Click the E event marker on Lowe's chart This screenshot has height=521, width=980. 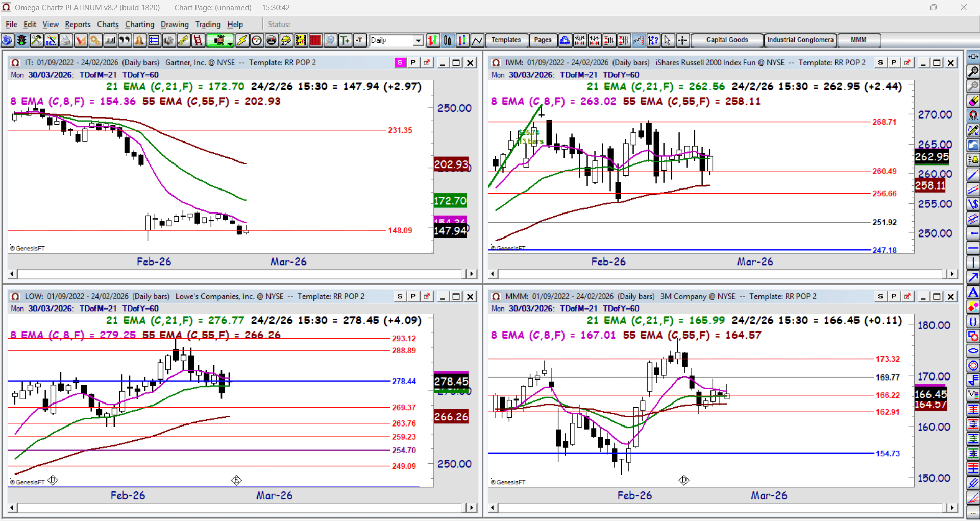tap(236, 480)
